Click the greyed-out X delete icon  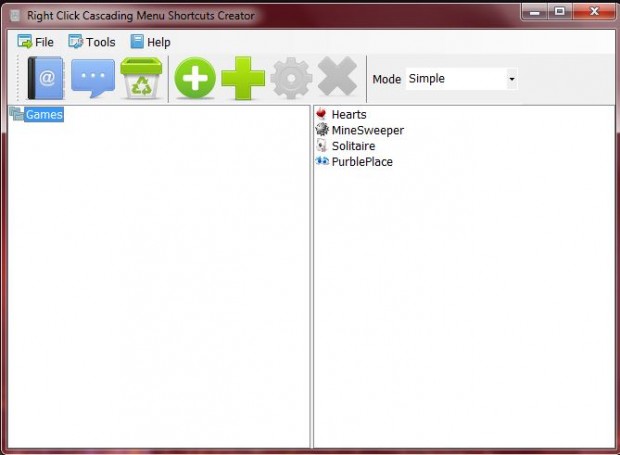pyautogui.click(x=337, y=77)
